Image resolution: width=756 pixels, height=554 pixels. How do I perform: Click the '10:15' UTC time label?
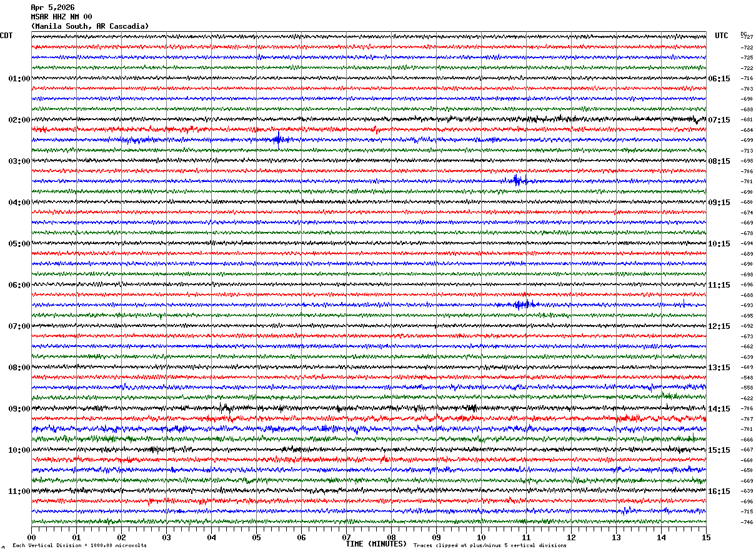coord(719,244)
